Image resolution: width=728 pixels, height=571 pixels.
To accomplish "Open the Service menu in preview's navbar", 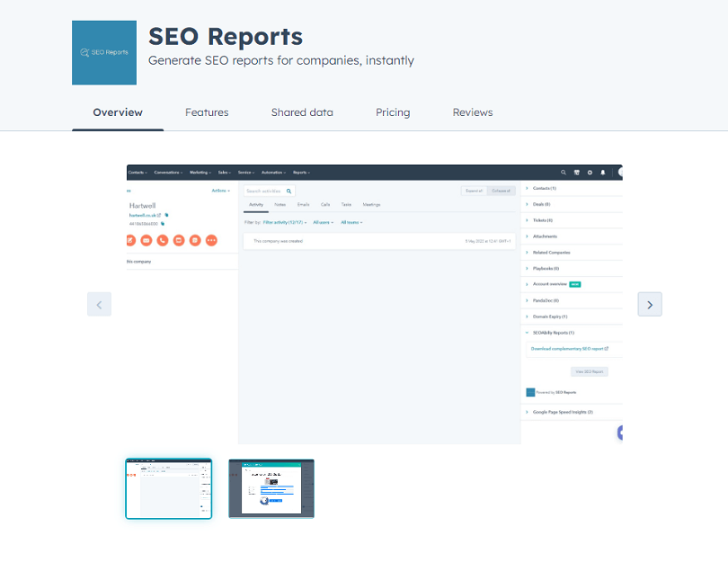I will point(246,173).
